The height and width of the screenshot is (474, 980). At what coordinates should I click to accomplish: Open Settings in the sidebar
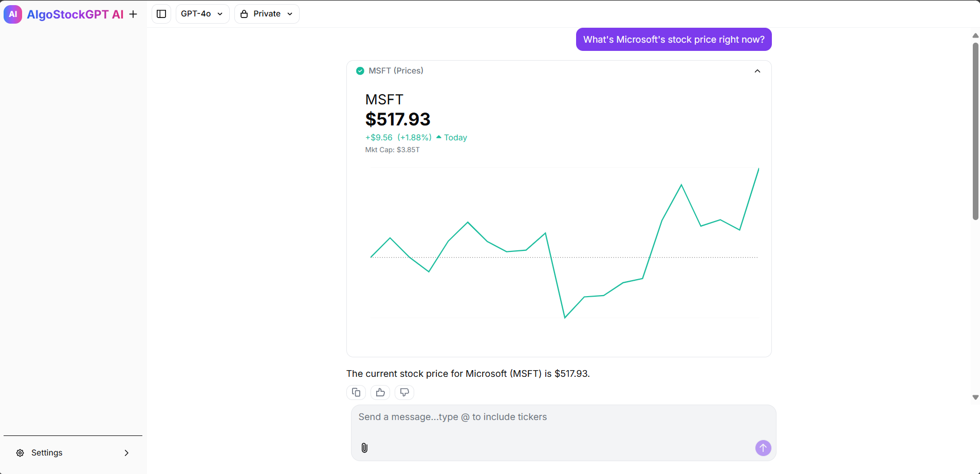click(x=72, y=453)
